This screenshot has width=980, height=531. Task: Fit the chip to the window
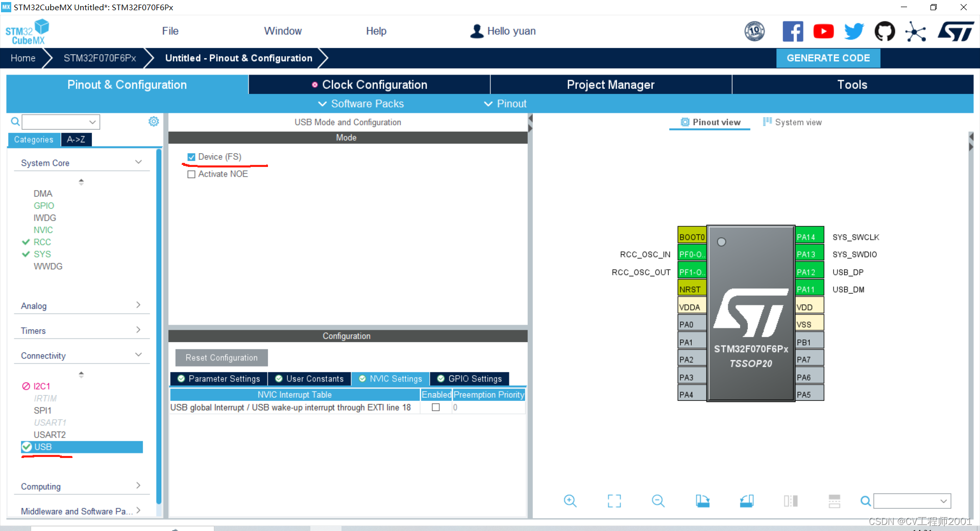[x=614, y=501]
